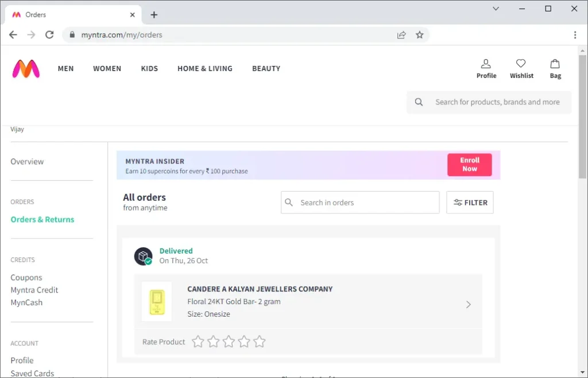The image size is (588, 378).
Task: Rate product one star
Action: click(198, 342)
